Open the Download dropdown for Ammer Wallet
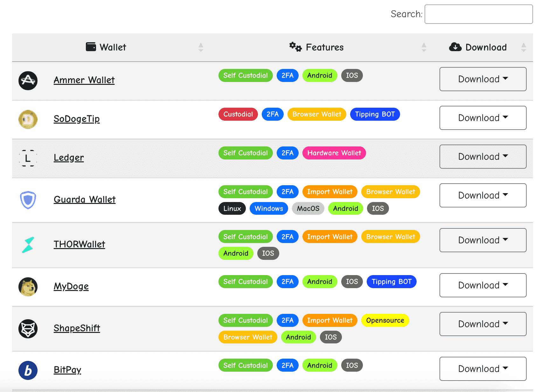Viewport: 554px width, 392px height. (483, 79)
